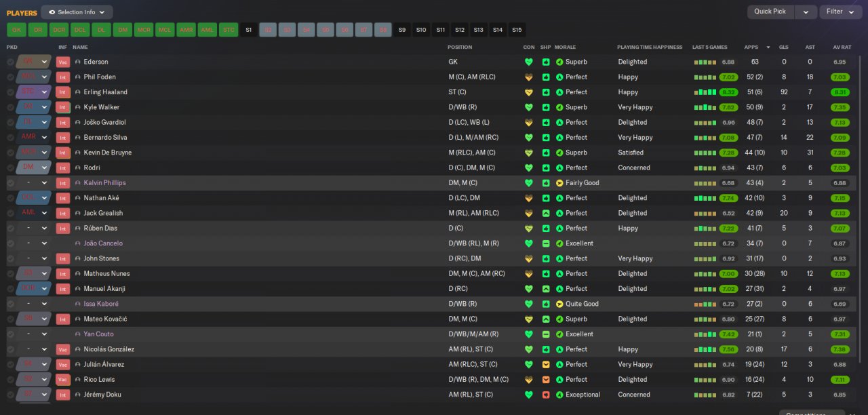Click last 5 games form bars for Haaland
The width and height of the screenshot is (868, 415).
click(705, 92)
